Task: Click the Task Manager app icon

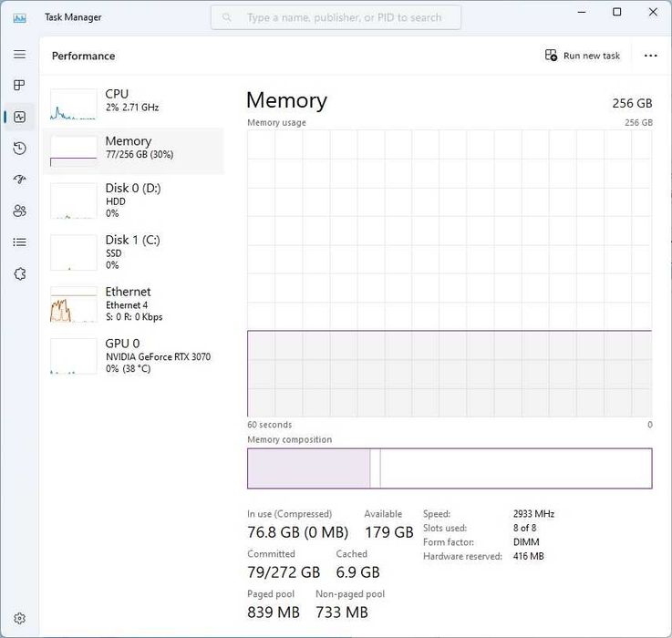Action: point(20,18)
